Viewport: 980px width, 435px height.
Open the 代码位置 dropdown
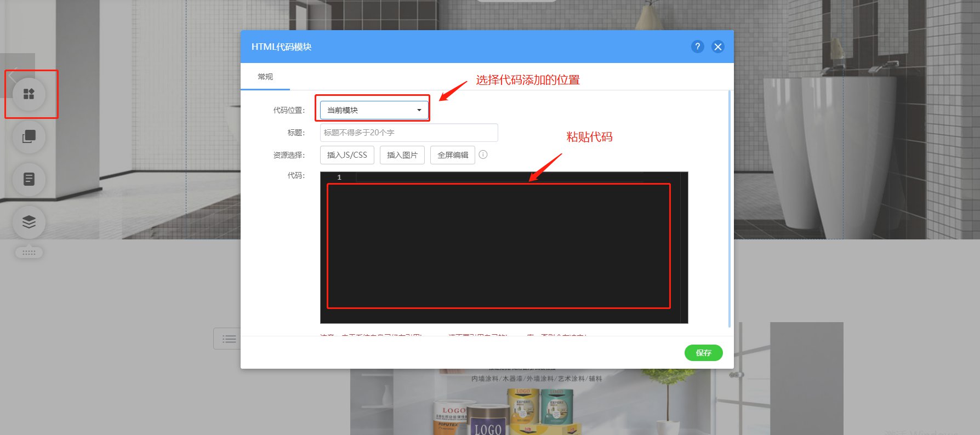coord(374,110)
